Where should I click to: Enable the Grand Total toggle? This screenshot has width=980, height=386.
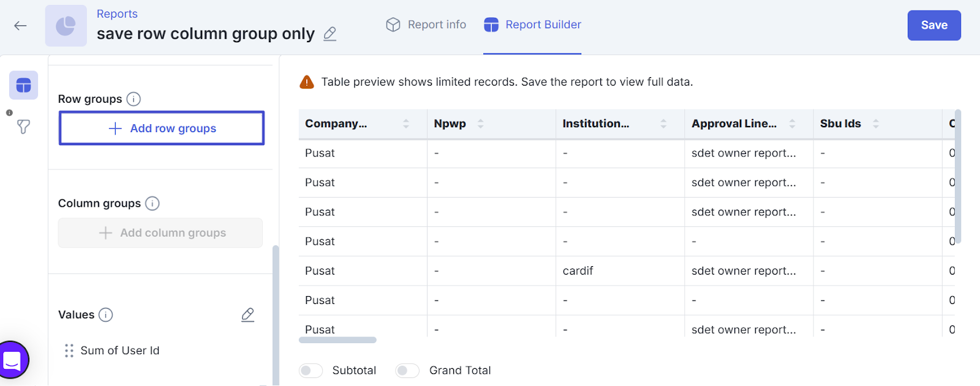[x=407, y=371]
